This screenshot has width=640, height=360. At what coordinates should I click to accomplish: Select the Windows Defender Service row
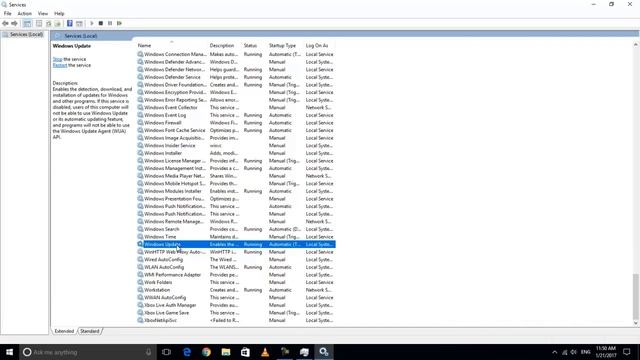[236, 77]
